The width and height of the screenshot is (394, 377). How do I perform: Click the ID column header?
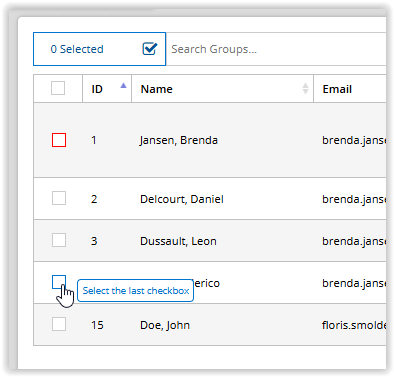(107, 89)
